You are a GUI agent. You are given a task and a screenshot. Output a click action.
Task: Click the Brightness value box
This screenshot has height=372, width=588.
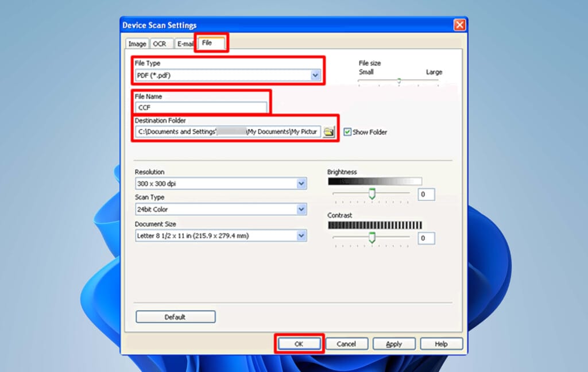(x=426, y=195)
